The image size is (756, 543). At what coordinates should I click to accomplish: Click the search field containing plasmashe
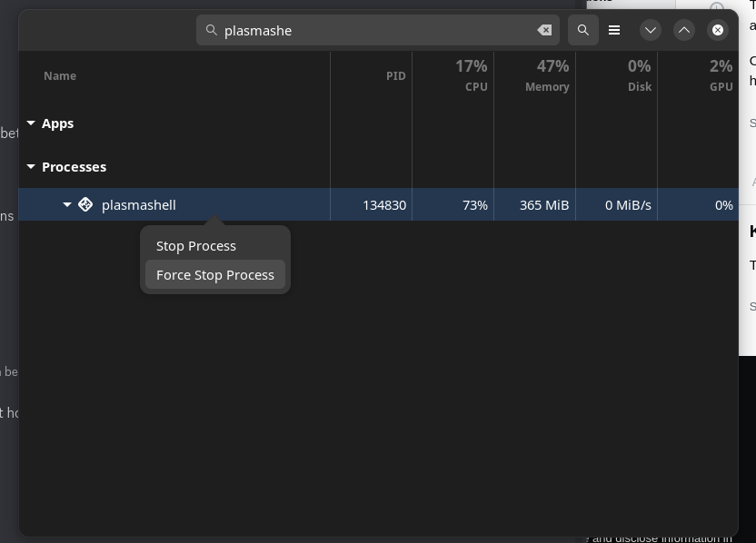click(377, 30)
